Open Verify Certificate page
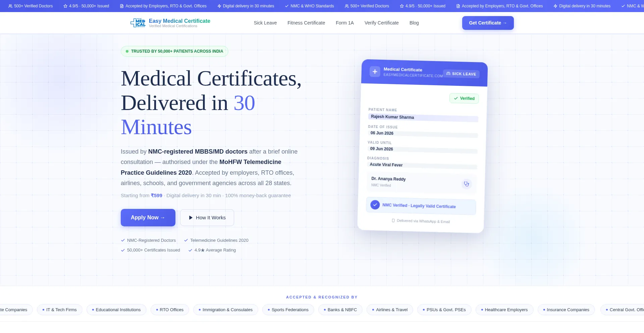Viewport: 644px width, 333px height. click(381, 23)
